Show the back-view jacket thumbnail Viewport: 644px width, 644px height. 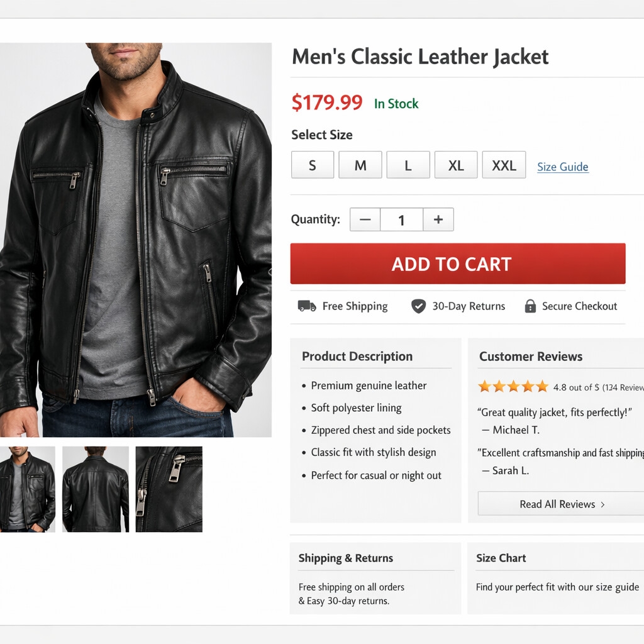click(96, 489)
